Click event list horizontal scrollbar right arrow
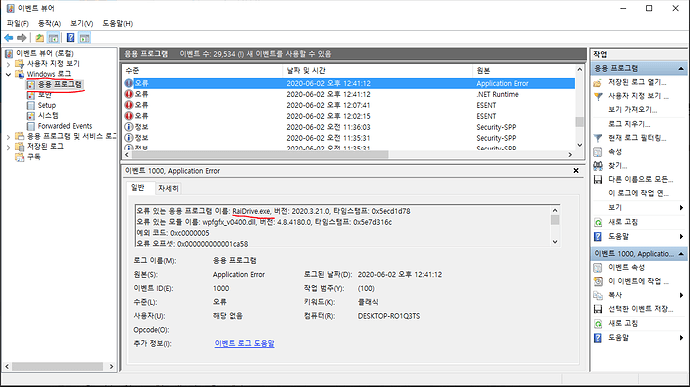Screen dimensions: 690x387 (x=570, y=155)
